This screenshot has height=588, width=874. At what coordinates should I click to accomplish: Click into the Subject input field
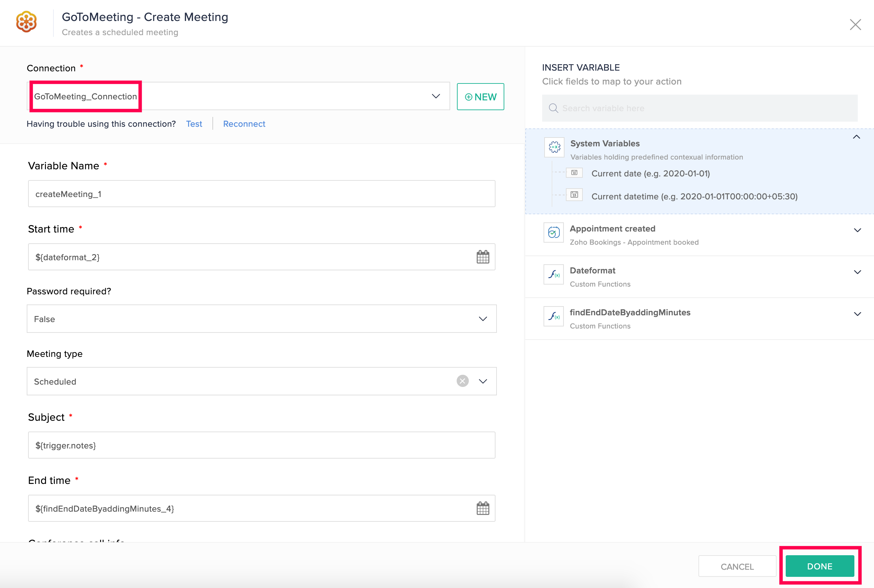pyautogui.click(x=261, y=445)
